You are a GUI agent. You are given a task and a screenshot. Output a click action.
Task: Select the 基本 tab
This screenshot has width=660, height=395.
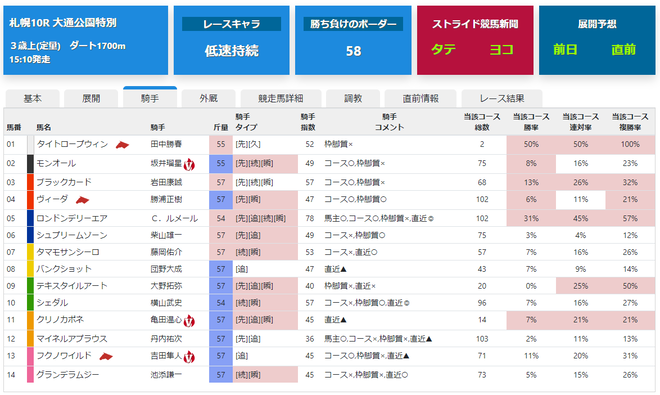(32, 99)
